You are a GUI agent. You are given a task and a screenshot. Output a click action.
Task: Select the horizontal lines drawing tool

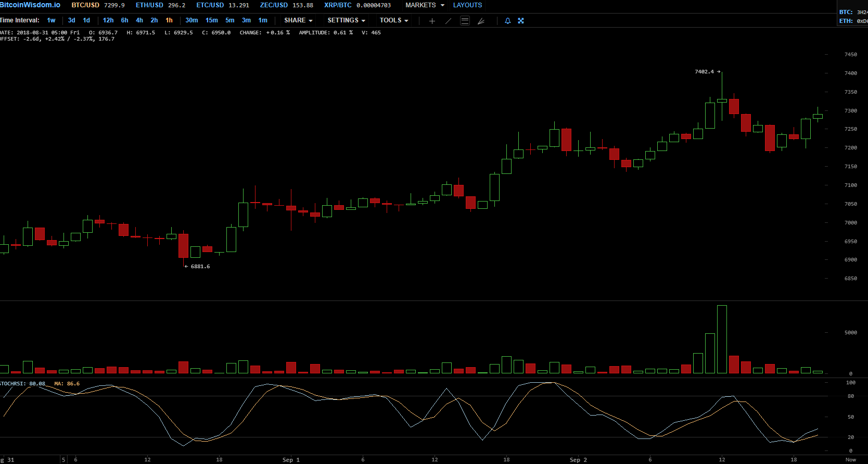point(465,21)
